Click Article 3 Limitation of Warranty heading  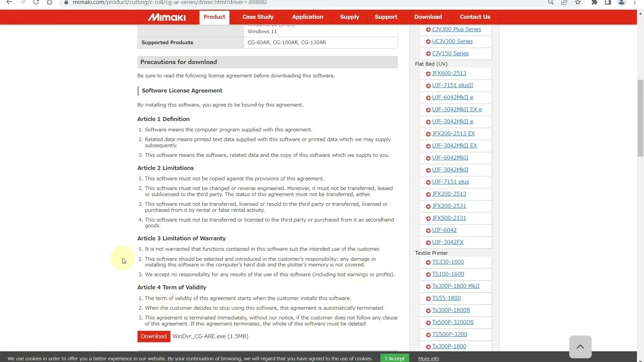(x=182, y=238)
